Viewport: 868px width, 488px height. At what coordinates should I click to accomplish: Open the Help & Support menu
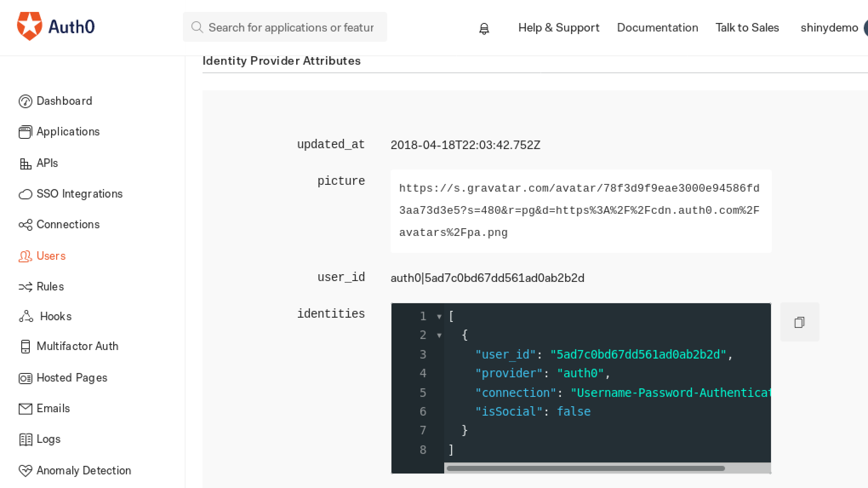[x=559, y=27]
